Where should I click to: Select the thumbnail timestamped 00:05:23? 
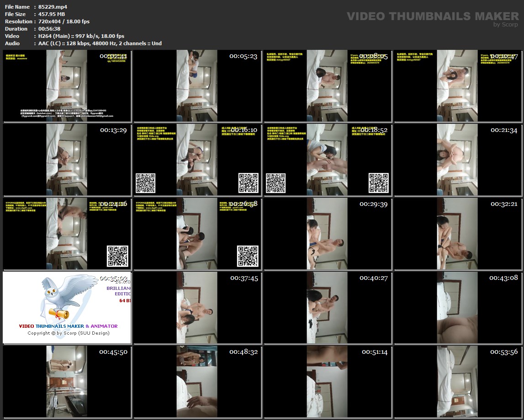tap(196, 86)
